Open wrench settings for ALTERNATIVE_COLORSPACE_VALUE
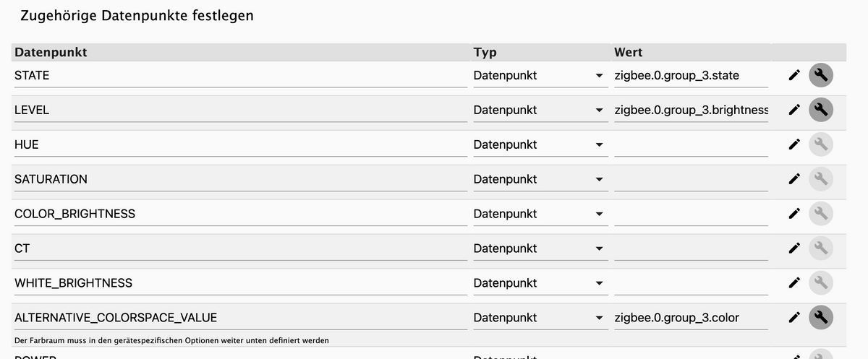 (x=820, y=317)
